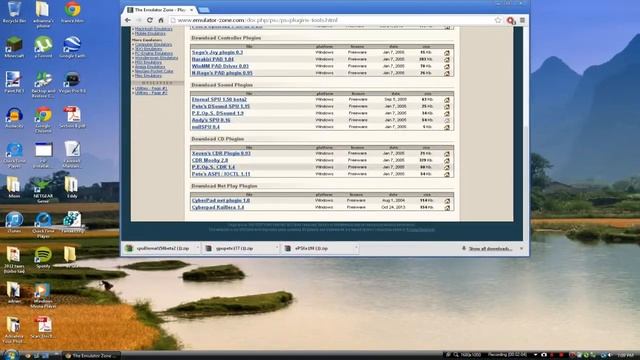
Task: Open a new browser tab
Action: pyautogui.click(x=204, y=9)
